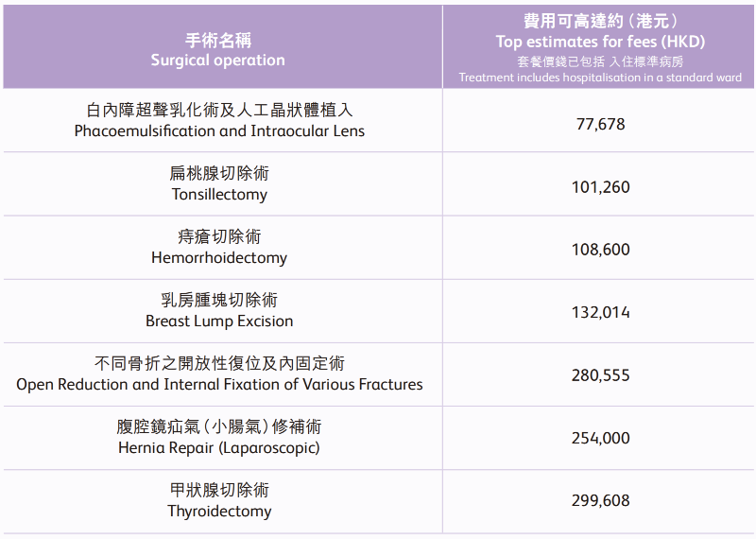The width and height of the screenshot is (756, 539).
Task: Click the Chinese text 扁桃腺切除術
Action: tap(219, 173)
